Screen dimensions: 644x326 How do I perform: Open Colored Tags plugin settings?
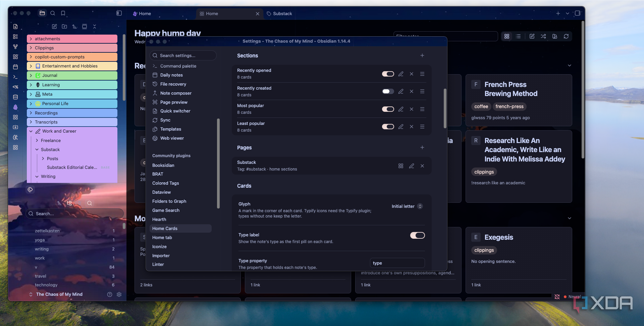tap(166, 183)
